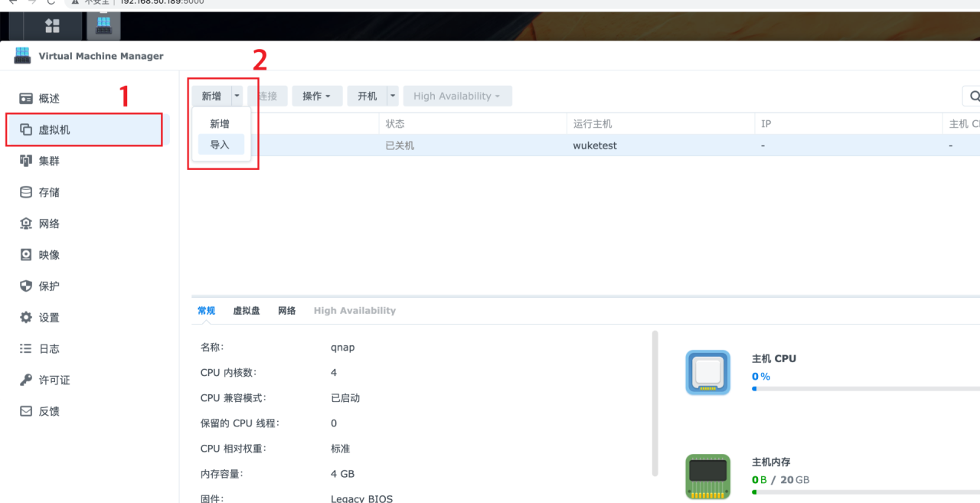Open the High Availability details tab
This screenshot has height=503, width=980.
coord(354,311)
